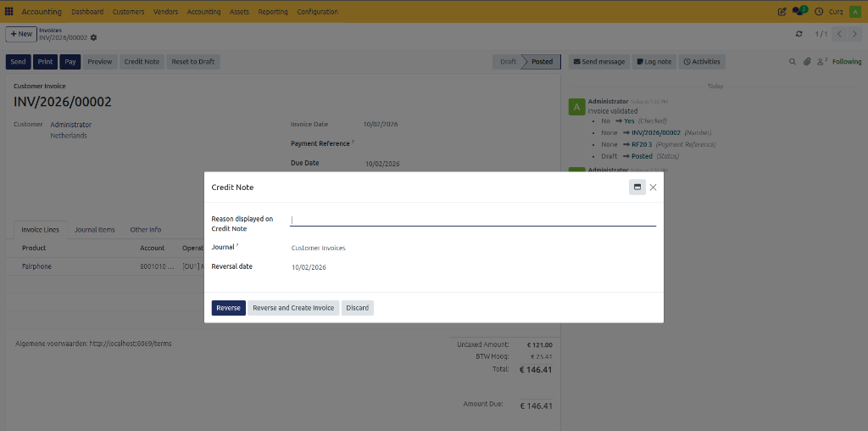
Task: Open the Accounting menu item
Action: click(203, 12)
